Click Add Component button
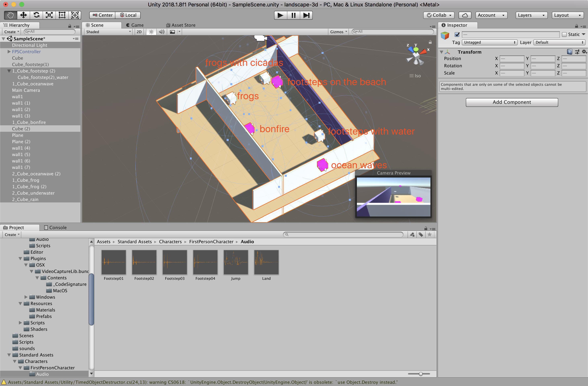Image resolution: width=588 pixels, height=386 pixels. (x=512, y=102)
